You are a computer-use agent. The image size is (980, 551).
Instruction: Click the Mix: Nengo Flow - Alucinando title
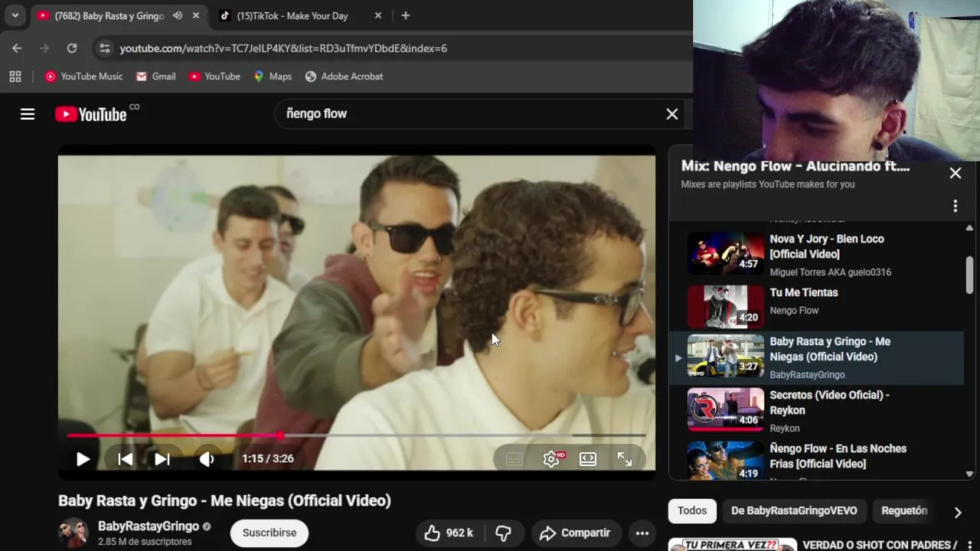click(795, 166)
